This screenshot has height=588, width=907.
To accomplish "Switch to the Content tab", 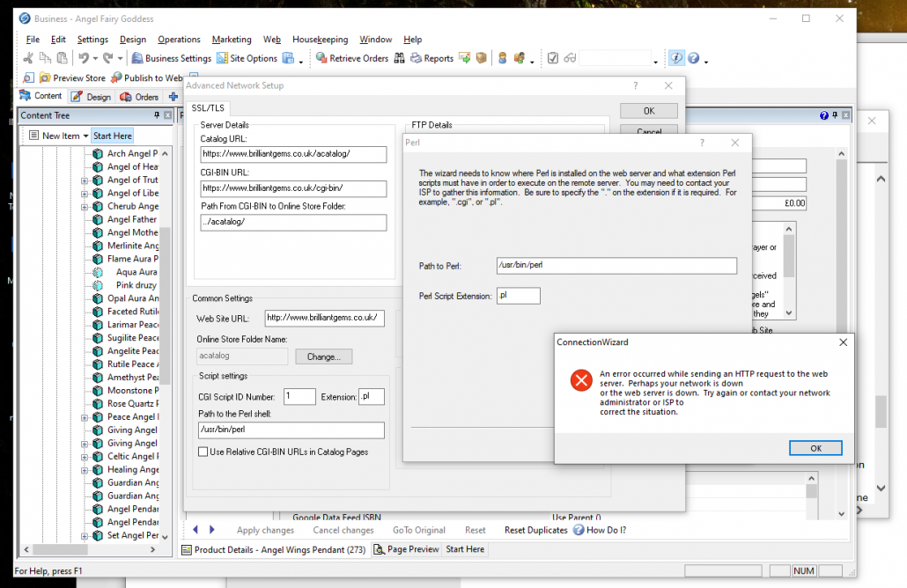I will pos(41,96).
